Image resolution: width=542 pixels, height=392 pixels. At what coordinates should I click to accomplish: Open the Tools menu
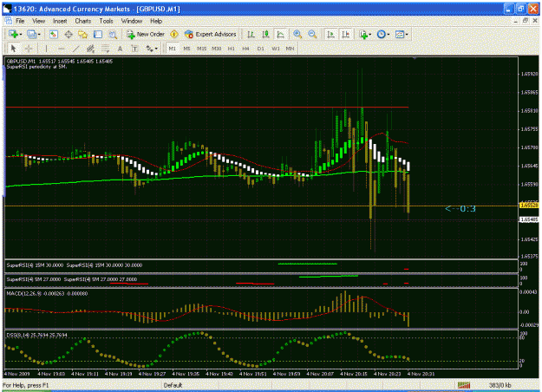[x=106, y=21]
